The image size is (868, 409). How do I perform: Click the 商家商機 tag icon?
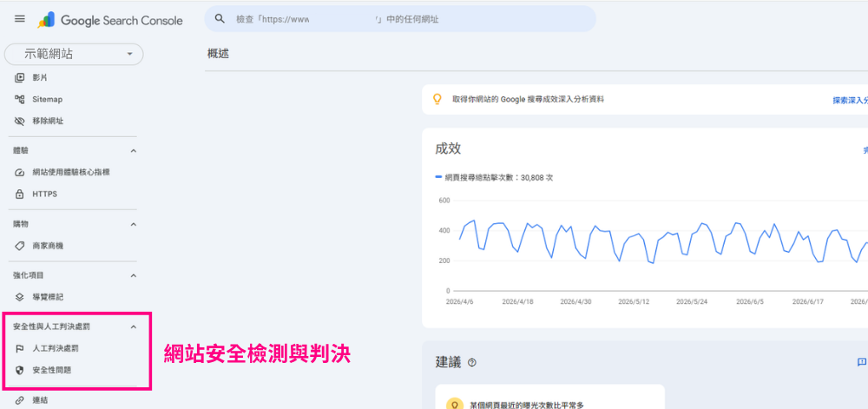pyautogui.click(x=19, y=246)
